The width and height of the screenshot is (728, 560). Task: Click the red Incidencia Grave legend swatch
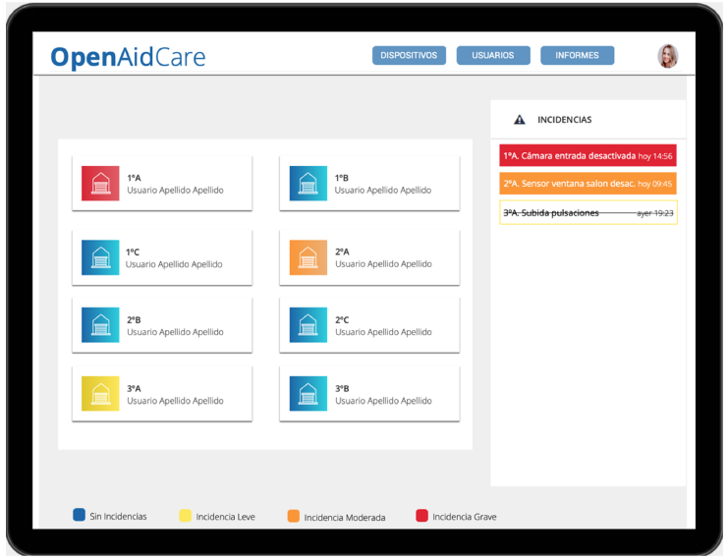(x=421, y=516)
